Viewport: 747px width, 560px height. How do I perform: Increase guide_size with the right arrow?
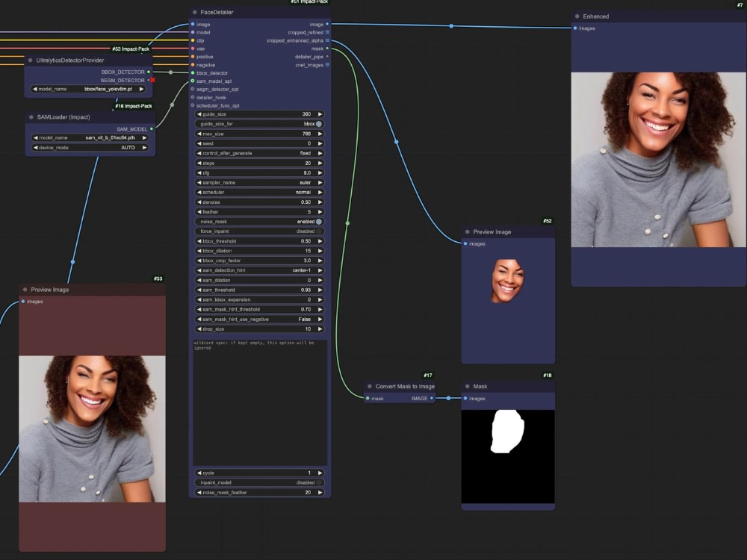coord(320,114)
